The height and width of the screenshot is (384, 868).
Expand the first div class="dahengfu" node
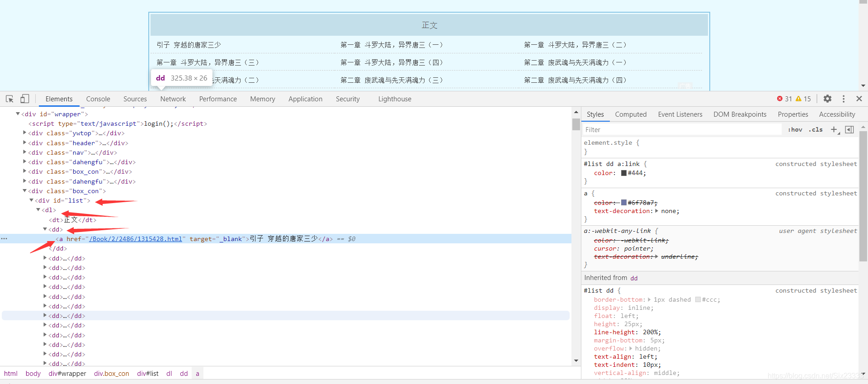24,162
